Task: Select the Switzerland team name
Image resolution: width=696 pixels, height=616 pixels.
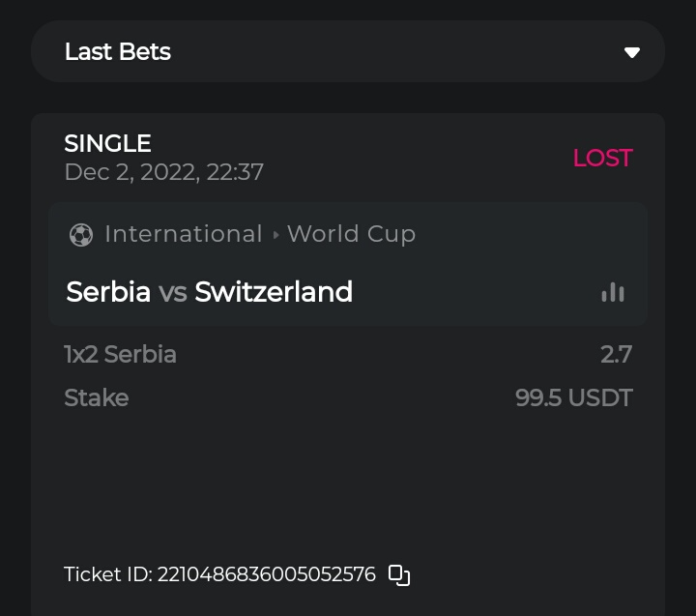Action: (274, 292)
